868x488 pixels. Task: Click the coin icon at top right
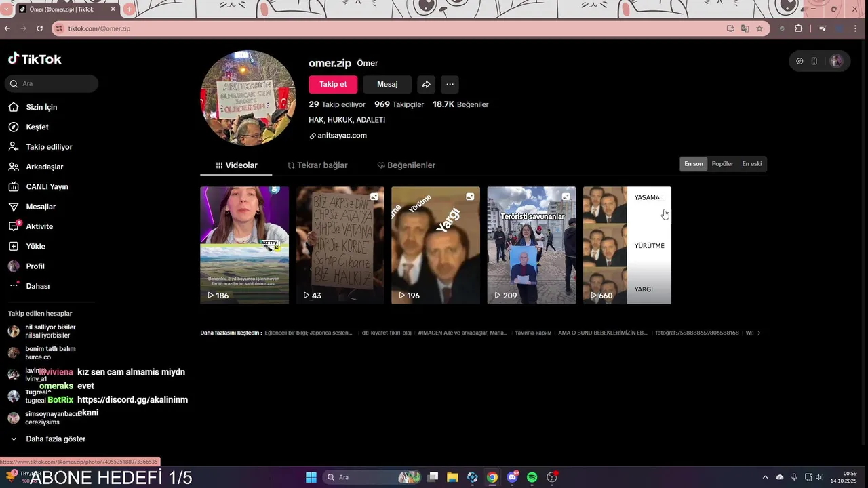[800, 61]
